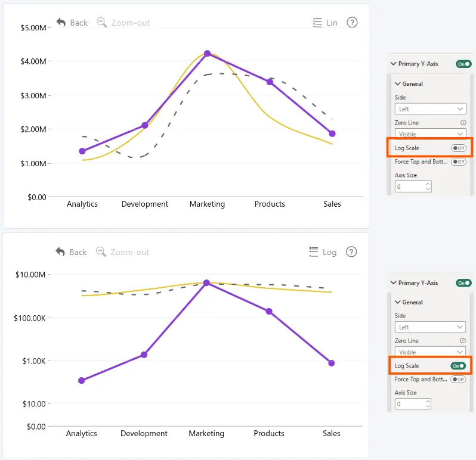Click Back arrow icon in top chart

click(x=61, y=23)
